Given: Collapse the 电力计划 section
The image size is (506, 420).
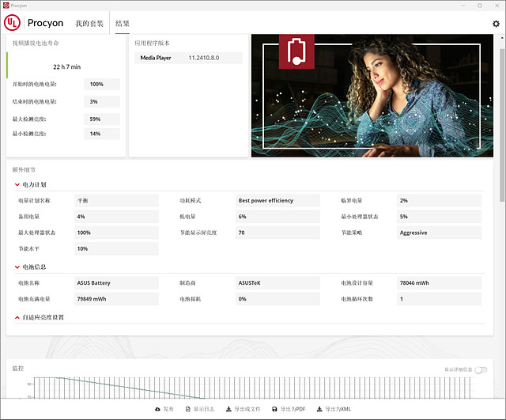Looking at the screenshot, I should pyautogui.click(x=17, y=184).
